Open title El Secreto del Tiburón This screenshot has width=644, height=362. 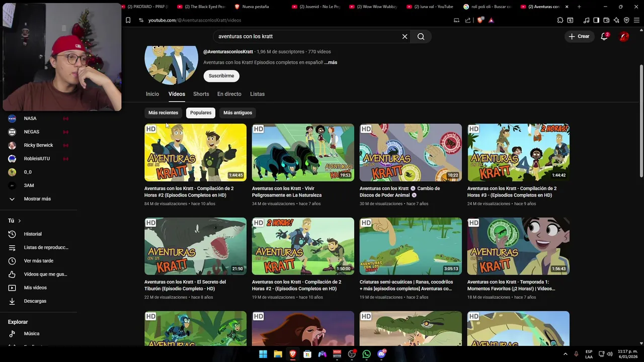point(185,285)
